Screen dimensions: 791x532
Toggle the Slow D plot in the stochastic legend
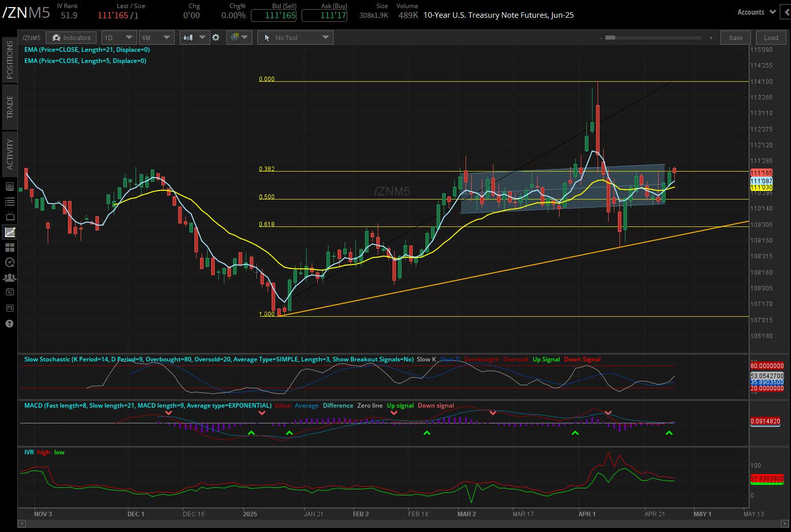pos(449,359)
